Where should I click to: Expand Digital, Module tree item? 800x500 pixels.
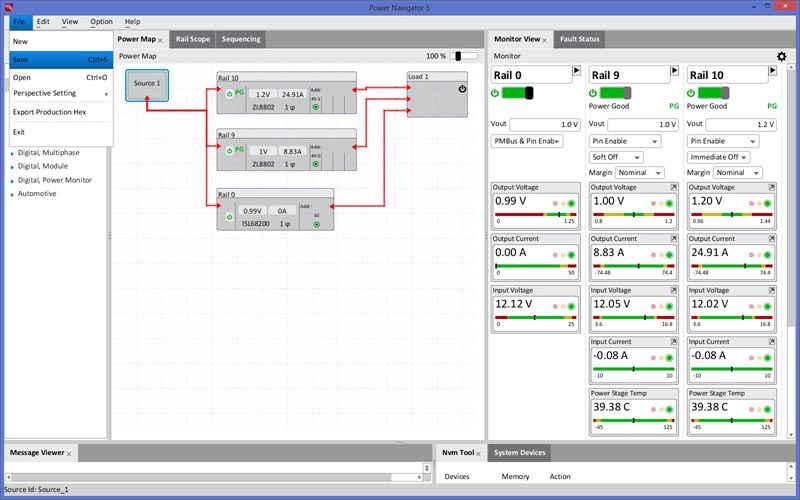[x=12, y=167]
